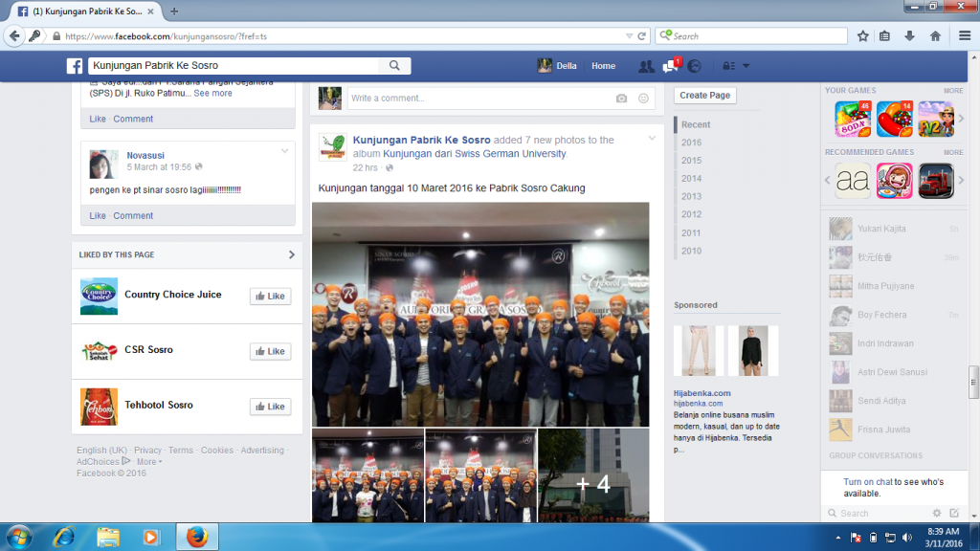Launch the Candy Crush Soda game icon
The width and height of the screenshot is (980, 551).
tap(853, 119)
